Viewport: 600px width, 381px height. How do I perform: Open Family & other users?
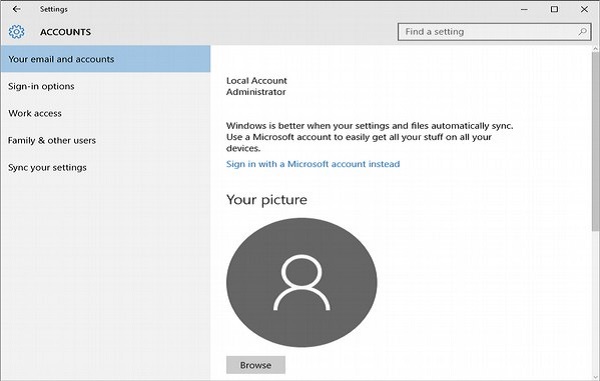click(x=105, y=140)
